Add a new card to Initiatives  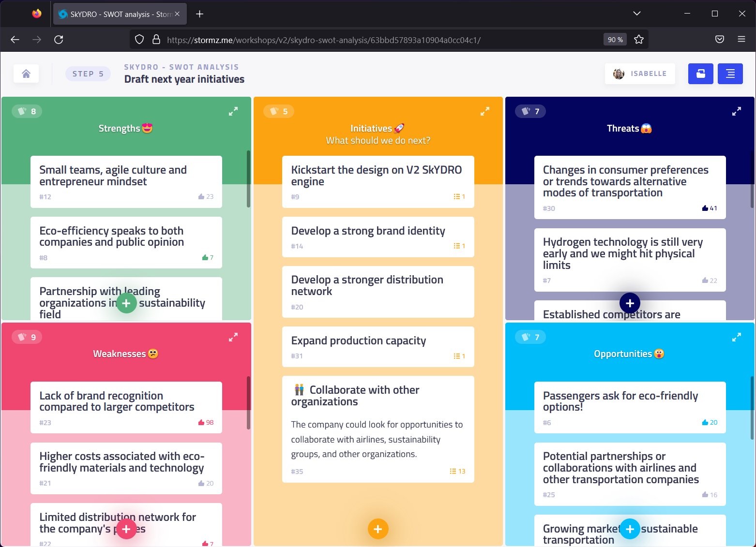[378, 529]
